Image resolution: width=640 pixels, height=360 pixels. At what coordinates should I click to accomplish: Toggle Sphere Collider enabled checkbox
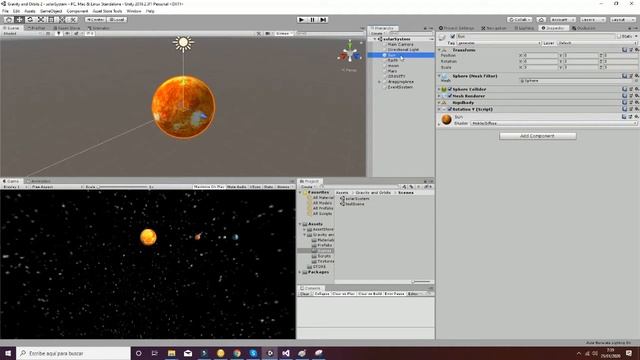[450, 89]
